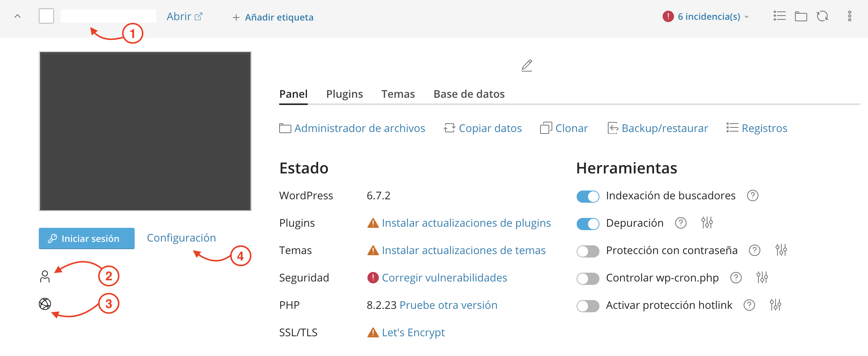
Task: Collapse the site card with the chevron
Action: [x=17, y=16]
